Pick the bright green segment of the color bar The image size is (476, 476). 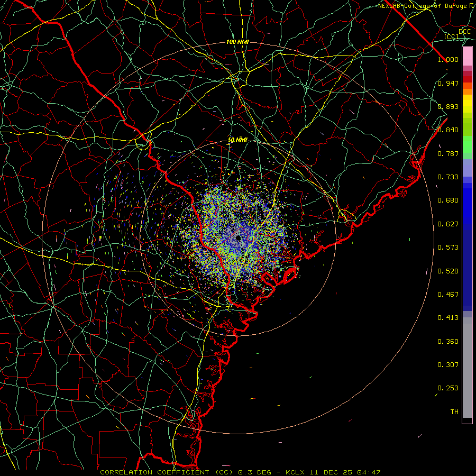point(467,144)
